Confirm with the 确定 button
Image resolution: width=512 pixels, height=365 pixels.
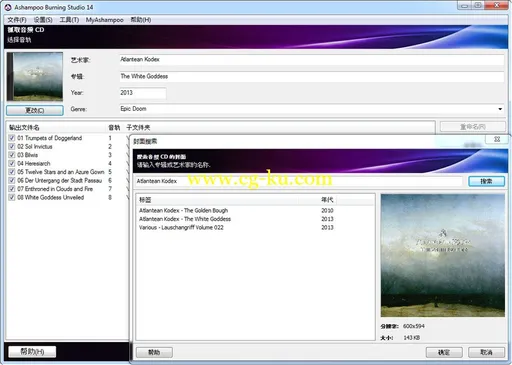(x=444, y=352)
